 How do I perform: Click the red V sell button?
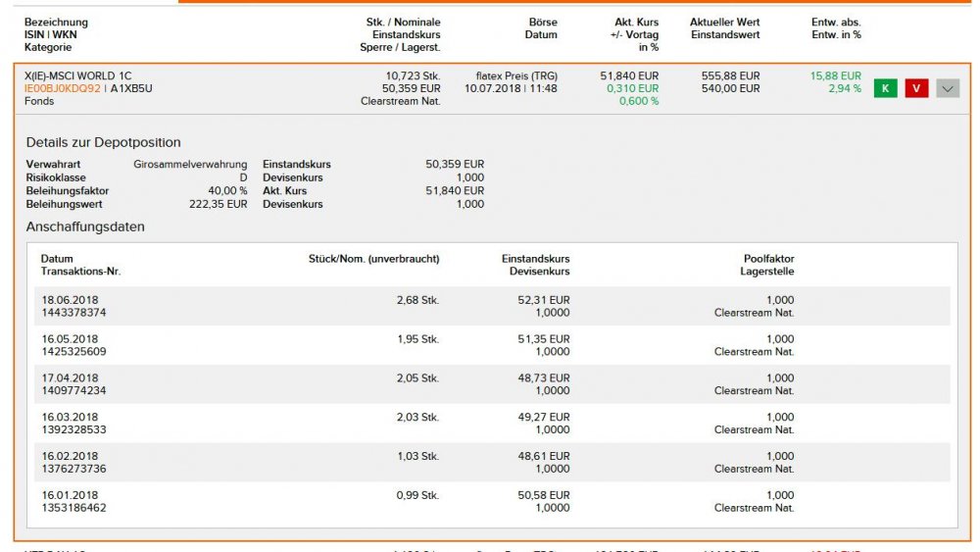click(915, 88)
